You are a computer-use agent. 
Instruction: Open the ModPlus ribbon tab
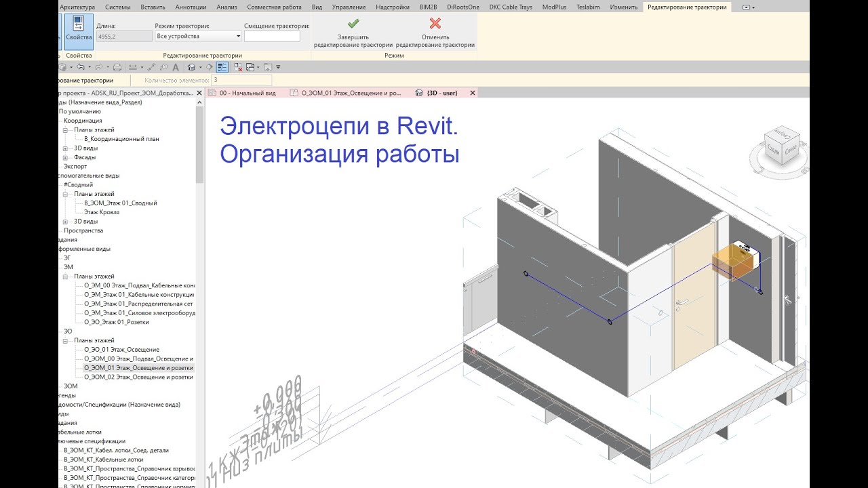pos(554,7)
